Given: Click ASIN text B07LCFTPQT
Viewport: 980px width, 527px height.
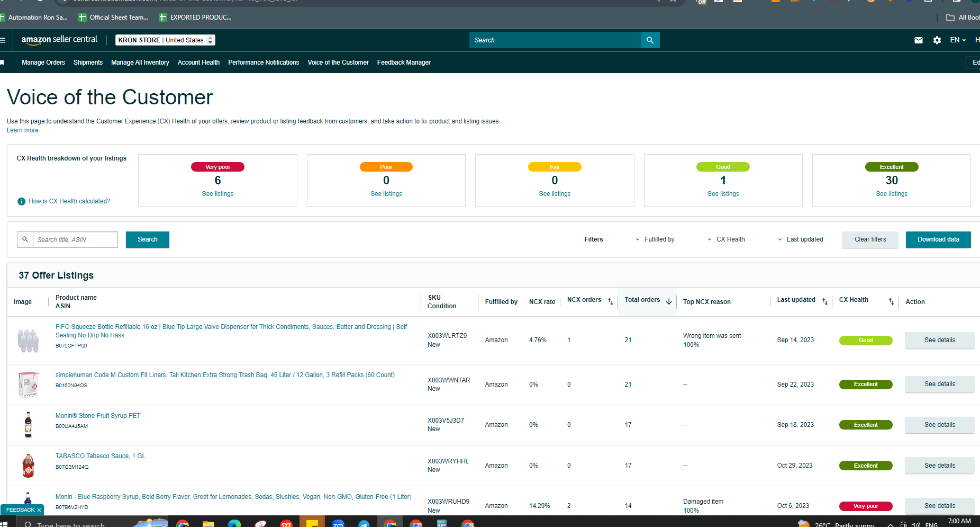Looking at the screenshot, I should pyautogui.click(x=72, y=346).
